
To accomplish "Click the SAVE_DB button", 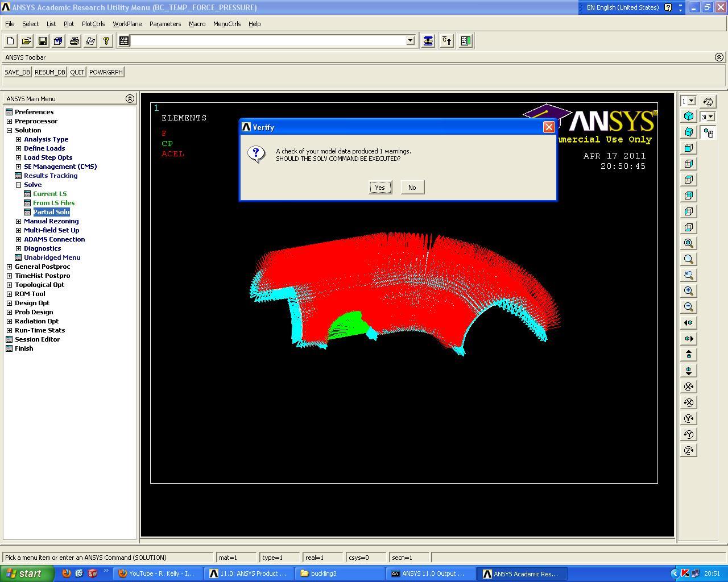I will 17,72.
